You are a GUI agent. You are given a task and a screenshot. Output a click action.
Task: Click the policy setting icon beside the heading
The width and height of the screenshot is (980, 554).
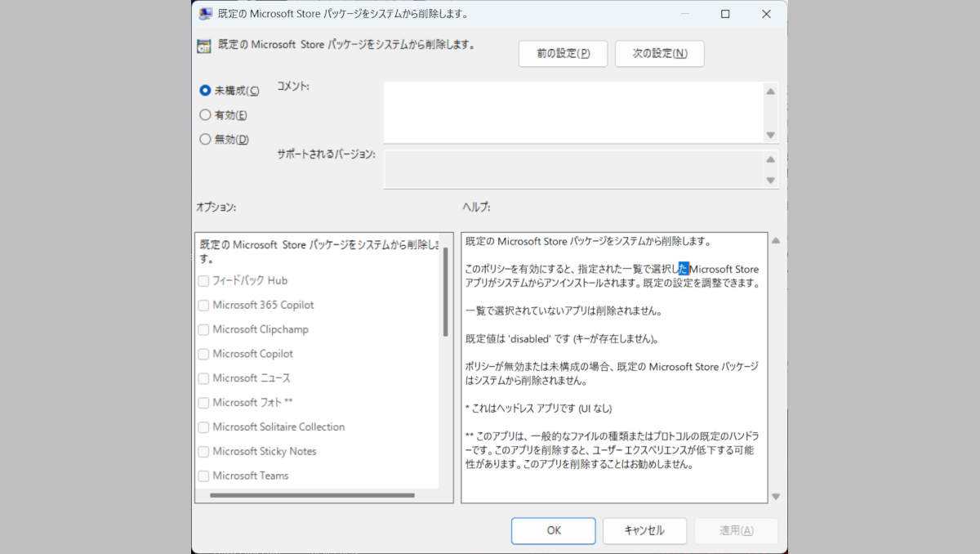[205, 46]
